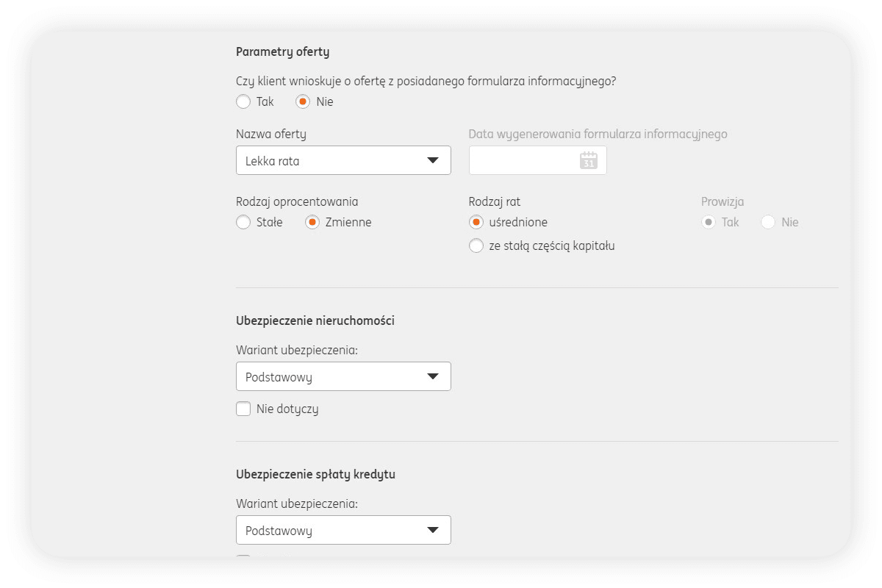The height and width of the screenshot is (588, 882).
Task: Click arrow icon in property insurance dropdown
Action: pos(433,376)
